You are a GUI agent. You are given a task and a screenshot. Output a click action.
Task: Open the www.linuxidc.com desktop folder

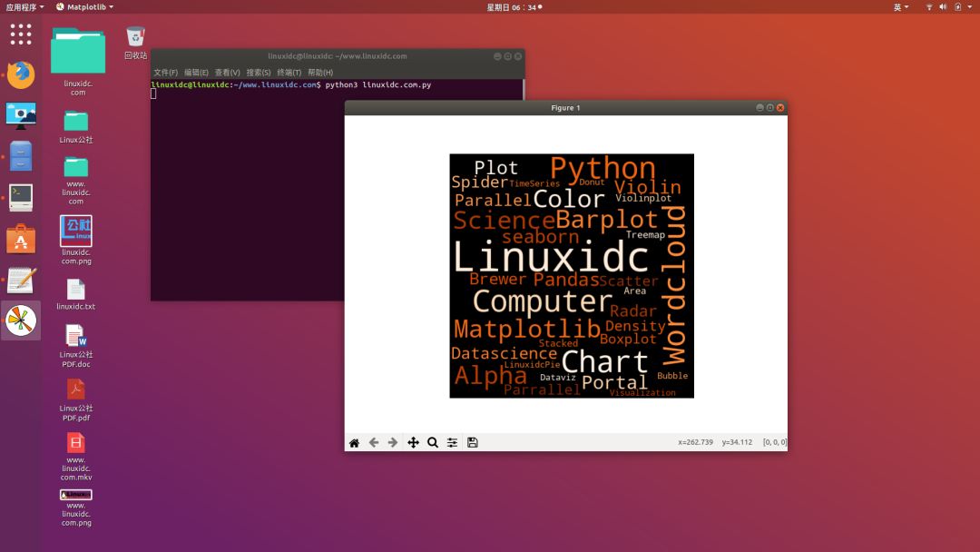point(75,181)
